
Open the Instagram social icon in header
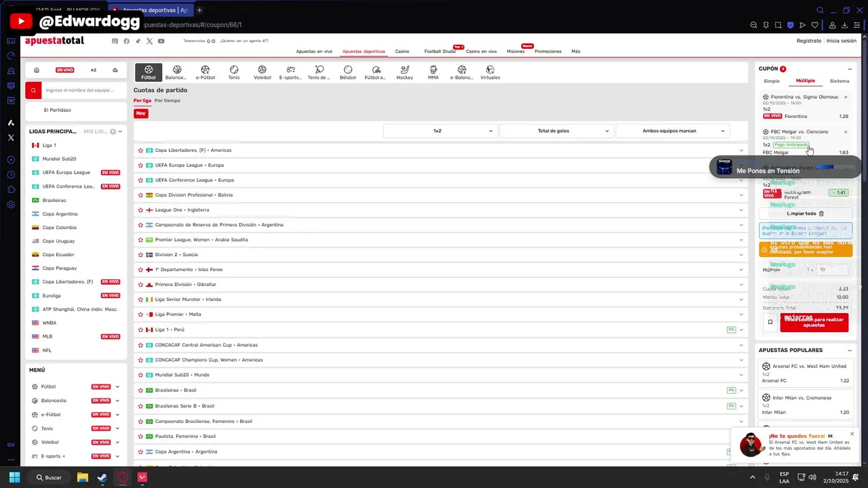click(115, 41)
